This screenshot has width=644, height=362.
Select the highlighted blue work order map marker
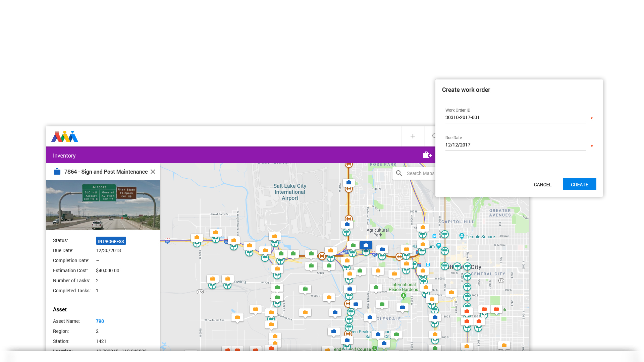(366, 245)
